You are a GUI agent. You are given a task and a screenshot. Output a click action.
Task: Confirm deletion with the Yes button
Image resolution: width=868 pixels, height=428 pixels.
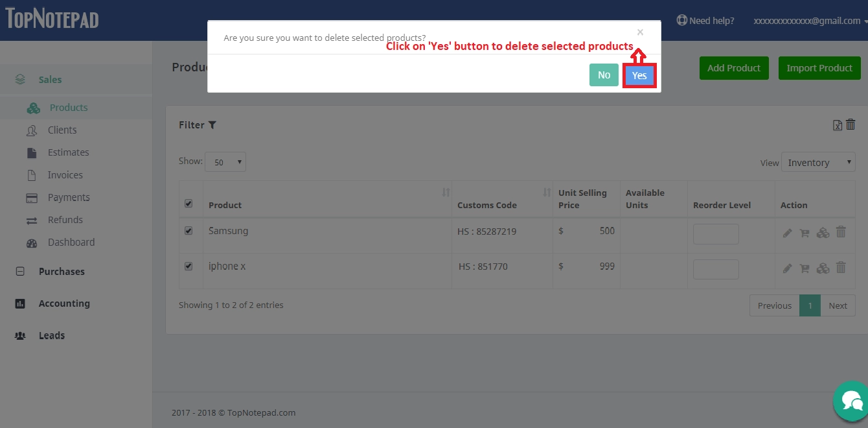(639, 76)
